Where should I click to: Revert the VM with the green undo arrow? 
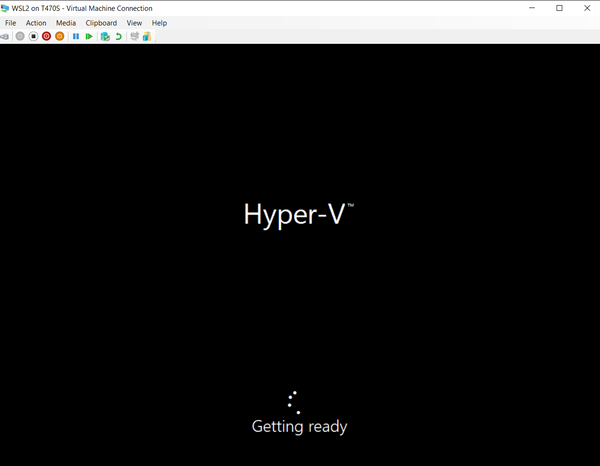pos(118,37)
